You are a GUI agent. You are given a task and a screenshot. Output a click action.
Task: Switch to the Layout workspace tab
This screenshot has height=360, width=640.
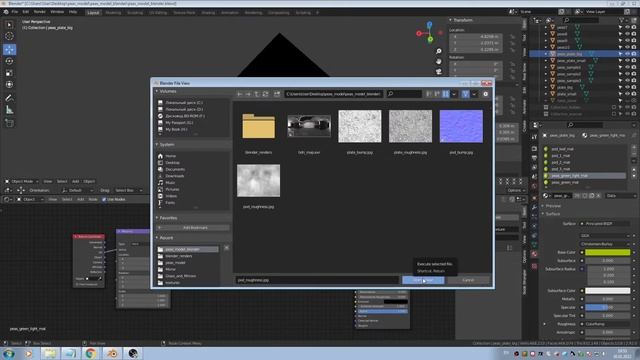[x=93, y=13]
